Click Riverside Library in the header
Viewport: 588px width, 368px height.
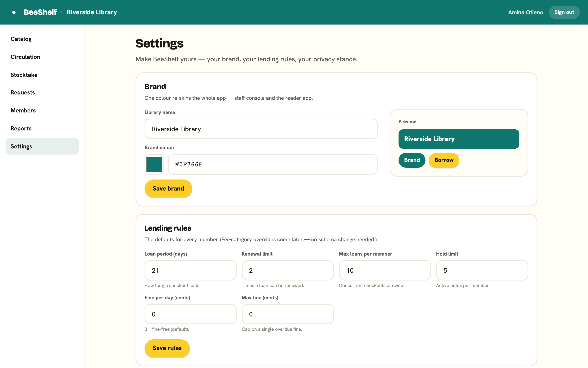pos(92,12)
